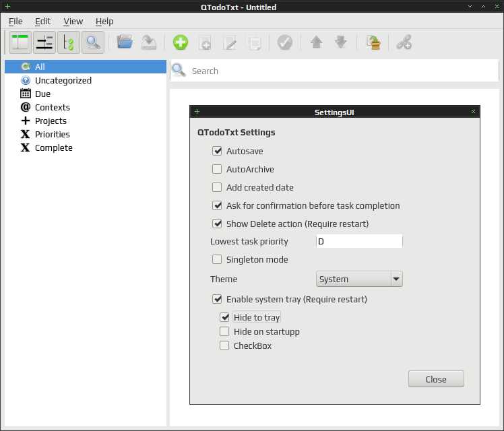Disable the Autosave checkbox
The height and width of the screenshot is (431, 504).
tap(217, 151)
